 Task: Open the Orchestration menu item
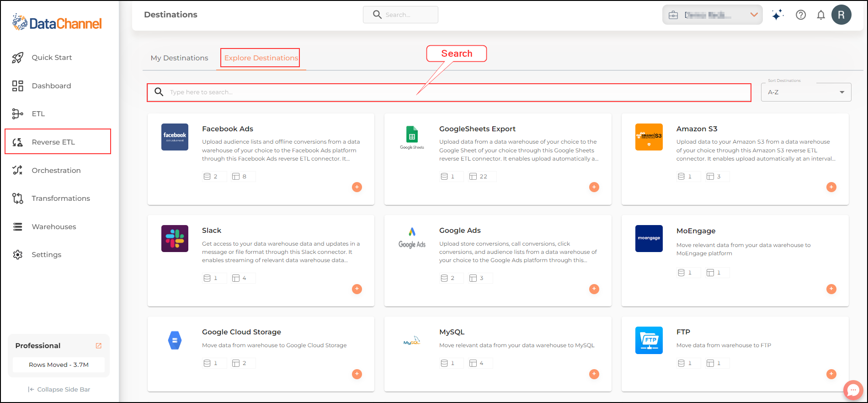tap(56, 171)
